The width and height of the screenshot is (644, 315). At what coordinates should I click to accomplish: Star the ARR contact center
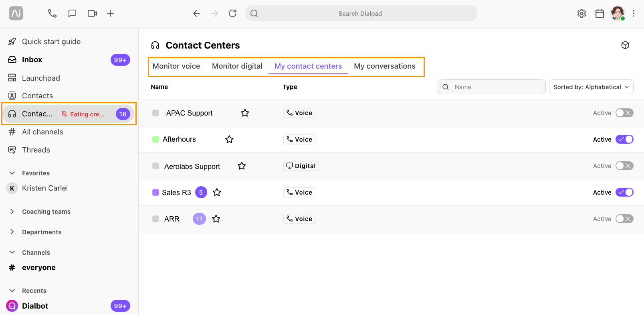(x=216, y=219)
